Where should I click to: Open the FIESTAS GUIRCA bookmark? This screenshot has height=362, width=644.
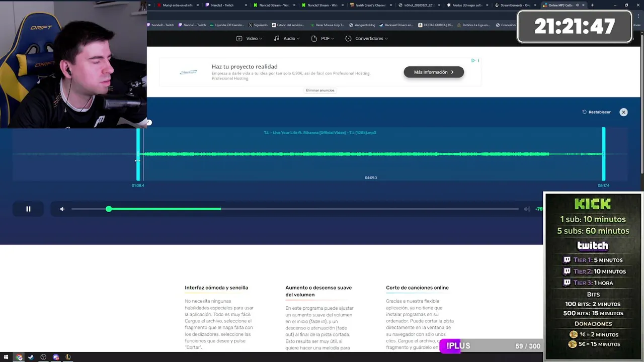435,25
